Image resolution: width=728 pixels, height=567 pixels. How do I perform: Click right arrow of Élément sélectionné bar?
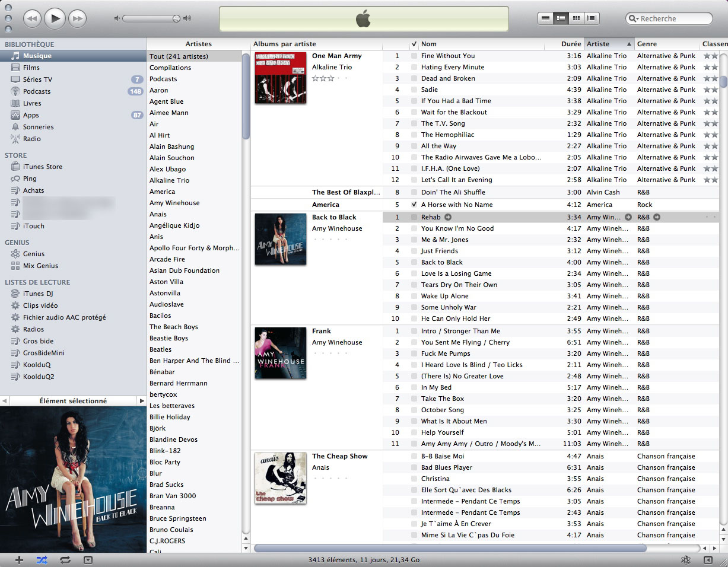click(141, 401)
